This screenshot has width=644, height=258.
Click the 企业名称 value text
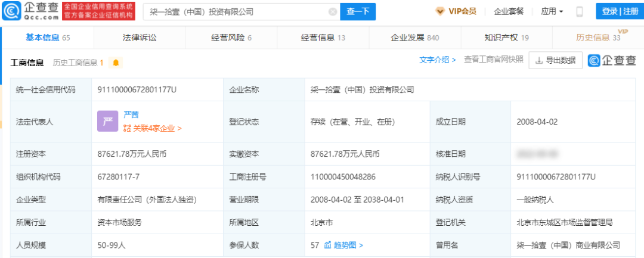(363, 89)
